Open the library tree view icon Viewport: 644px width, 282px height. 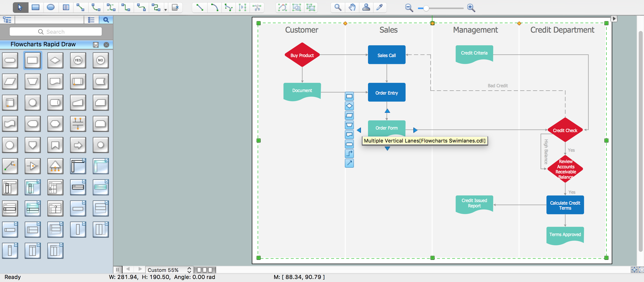[x=7, y=20]
